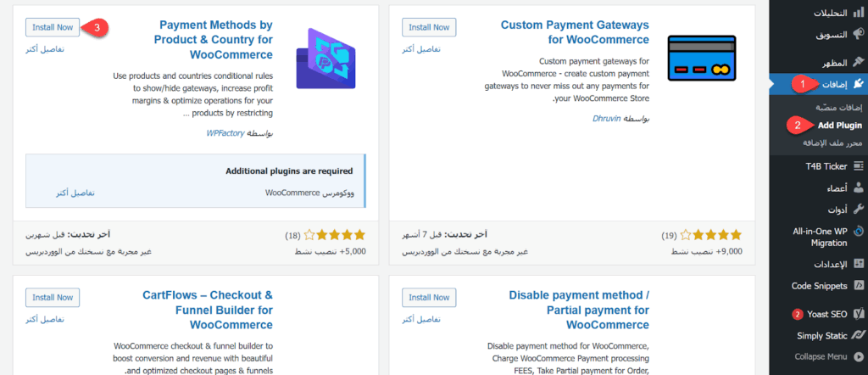Screen dimensions: 868x375
Task: Click the أدوات tools wrench icon
Action: (x=858, y=209)
